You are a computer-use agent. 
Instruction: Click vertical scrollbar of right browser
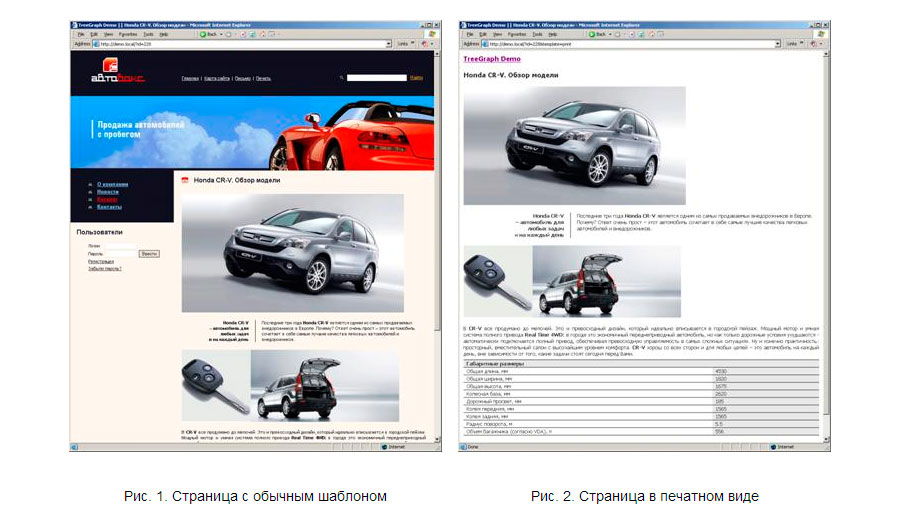click(x=827, y=246)
